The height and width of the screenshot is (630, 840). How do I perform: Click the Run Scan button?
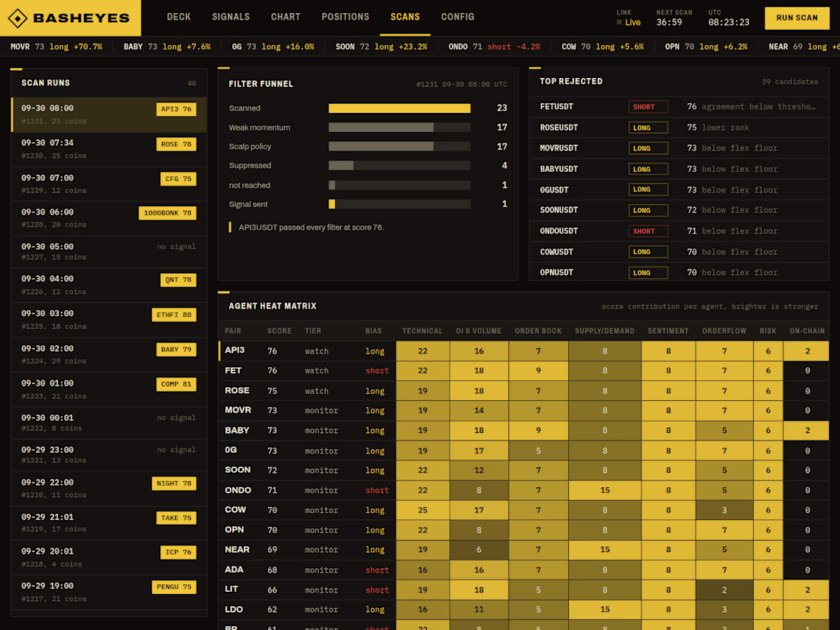(x=796, y=18)
